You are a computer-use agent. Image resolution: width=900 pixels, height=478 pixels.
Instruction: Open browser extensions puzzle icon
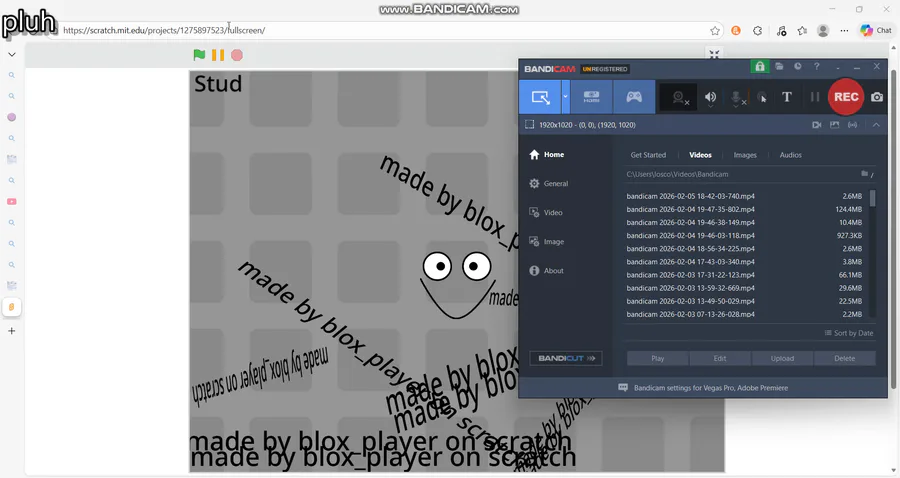coord(758,30)
